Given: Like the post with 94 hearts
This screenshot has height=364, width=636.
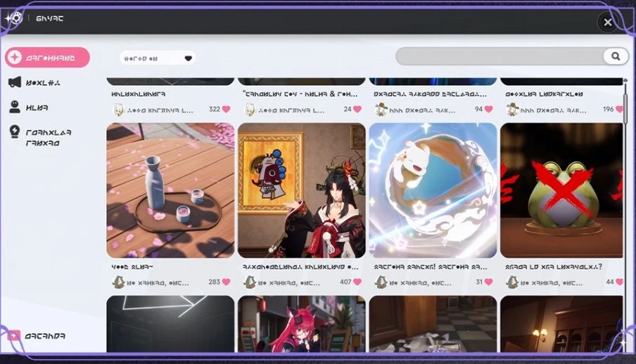Looking at the screenshot, I should point(489,109).
